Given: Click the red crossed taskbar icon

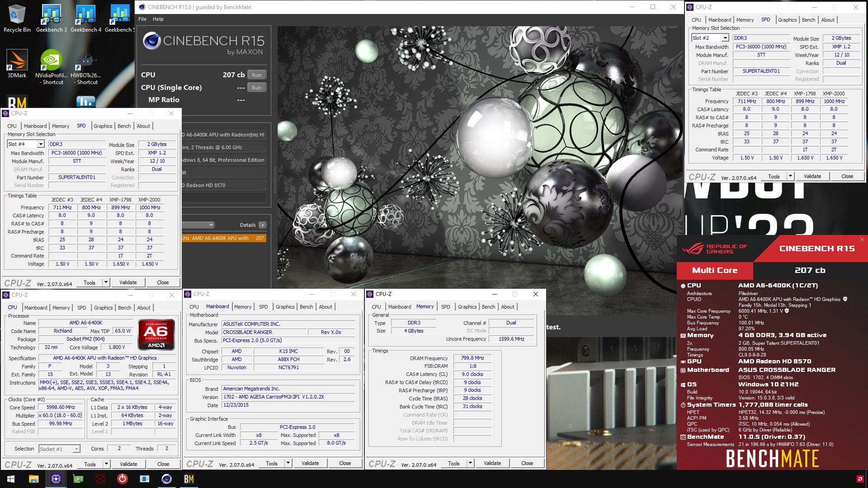Looking at the screenshot, I should click(x=100, y=479).
